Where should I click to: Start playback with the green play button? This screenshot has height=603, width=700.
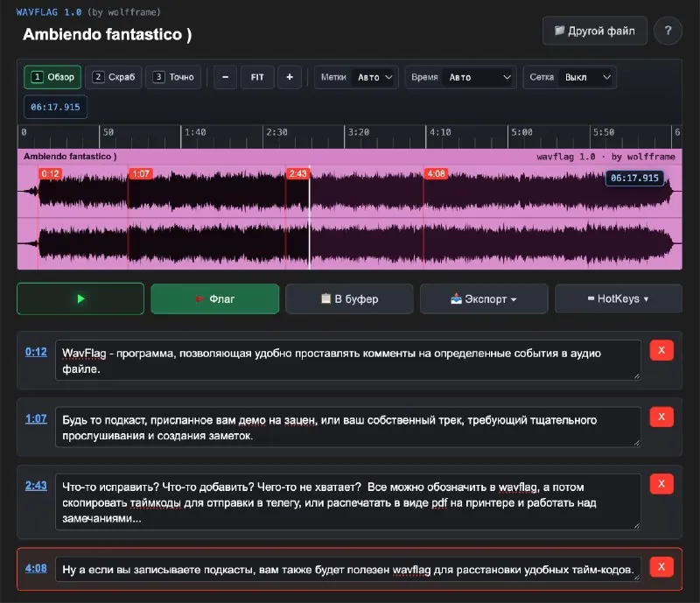(80, 298)
